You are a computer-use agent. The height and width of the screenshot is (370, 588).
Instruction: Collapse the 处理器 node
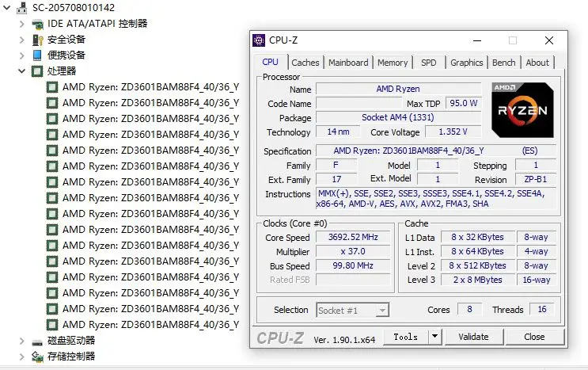[21, 71]
